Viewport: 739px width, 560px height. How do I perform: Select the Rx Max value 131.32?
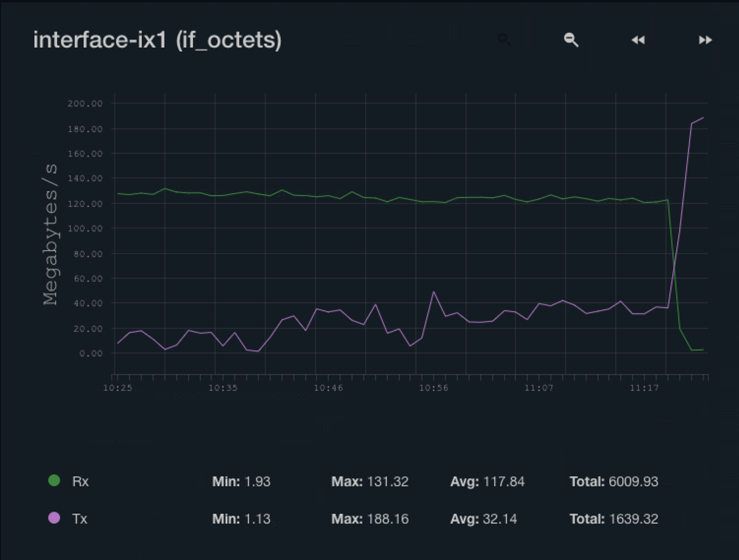(x=387, y=482)
